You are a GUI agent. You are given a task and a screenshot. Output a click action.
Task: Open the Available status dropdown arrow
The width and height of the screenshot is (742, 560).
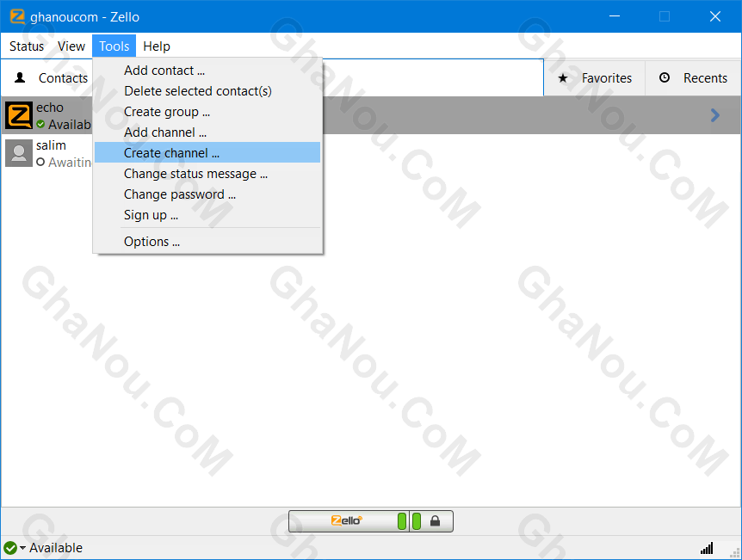(x=22, y=548)
